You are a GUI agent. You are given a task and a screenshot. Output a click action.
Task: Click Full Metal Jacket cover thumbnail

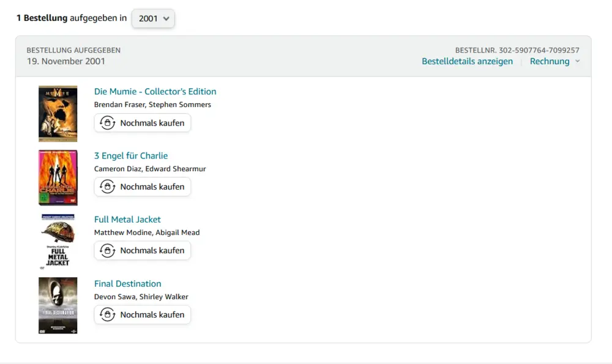pyautogui.click(x=58, y=242)
